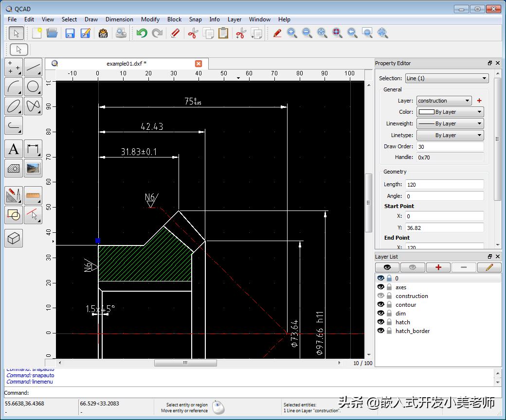Redo the last undone action

click(157, 33)
